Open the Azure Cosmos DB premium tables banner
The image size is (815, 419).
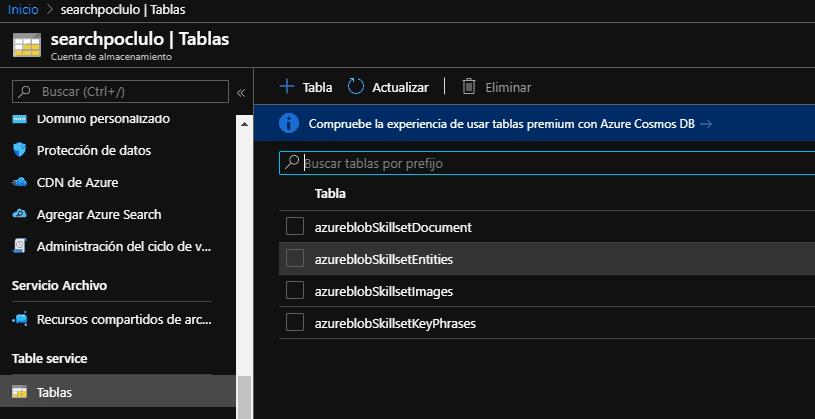coord(502,124)
